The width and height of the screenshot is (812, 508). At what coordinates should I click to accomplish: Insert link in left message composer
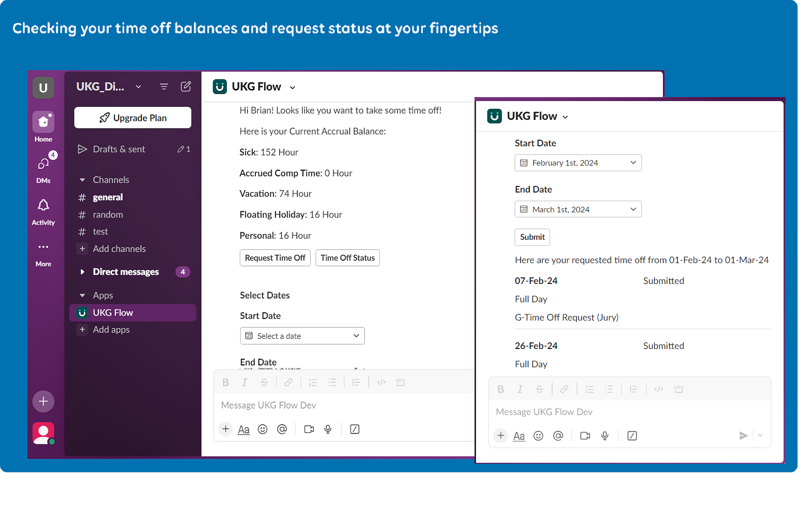[x=288, y=383]
